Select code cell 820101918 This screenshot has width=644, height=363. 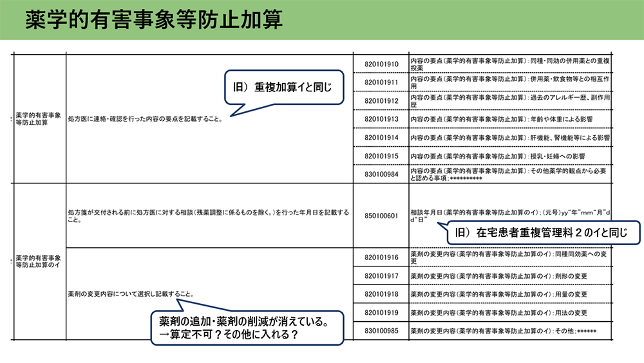click(381, 294)
